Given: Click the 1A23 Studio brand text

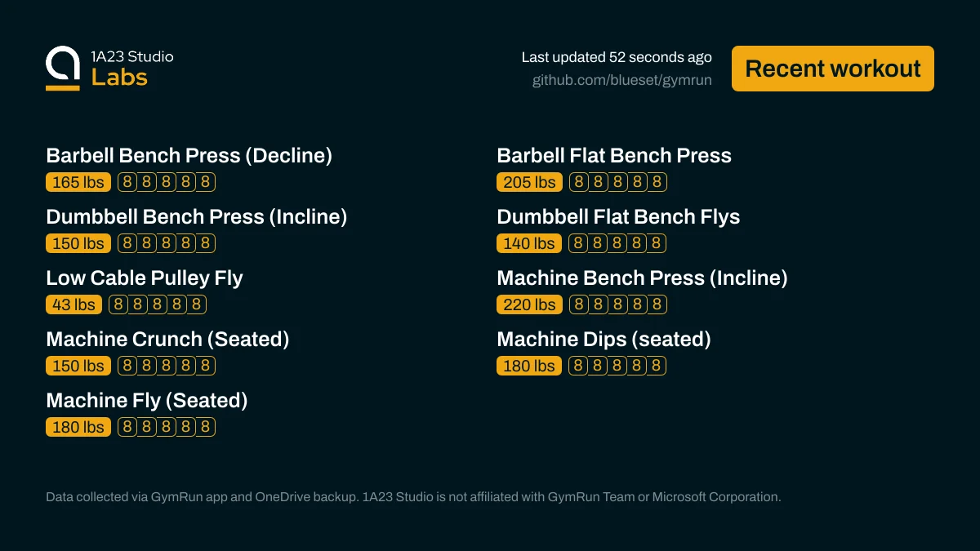Looking at the screenshot, I should [x=132, y=56].
